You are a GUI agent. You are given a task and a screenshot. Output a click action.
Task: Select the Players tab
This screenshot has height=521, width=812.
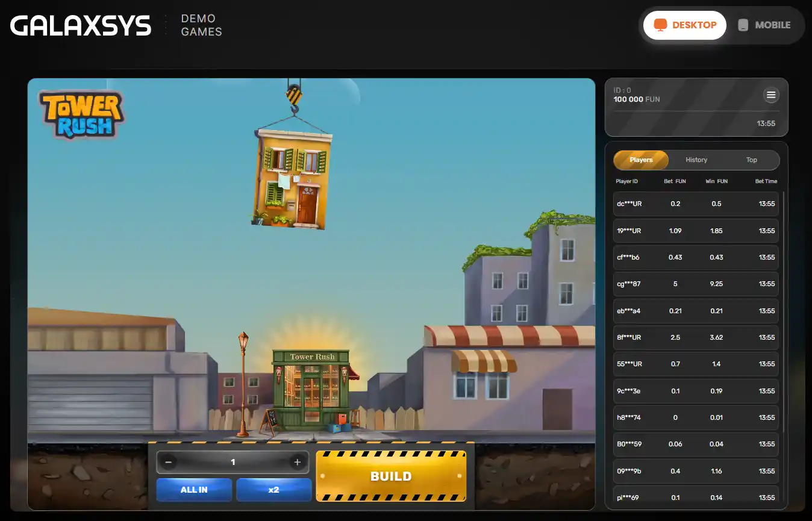641,160
